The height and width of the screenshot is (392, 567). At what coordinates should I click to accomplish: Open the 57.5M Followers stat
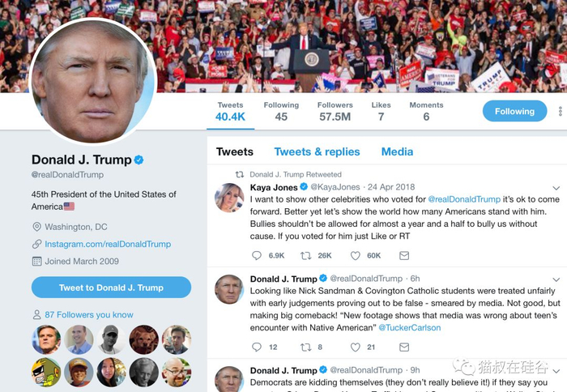click(335, 112)
